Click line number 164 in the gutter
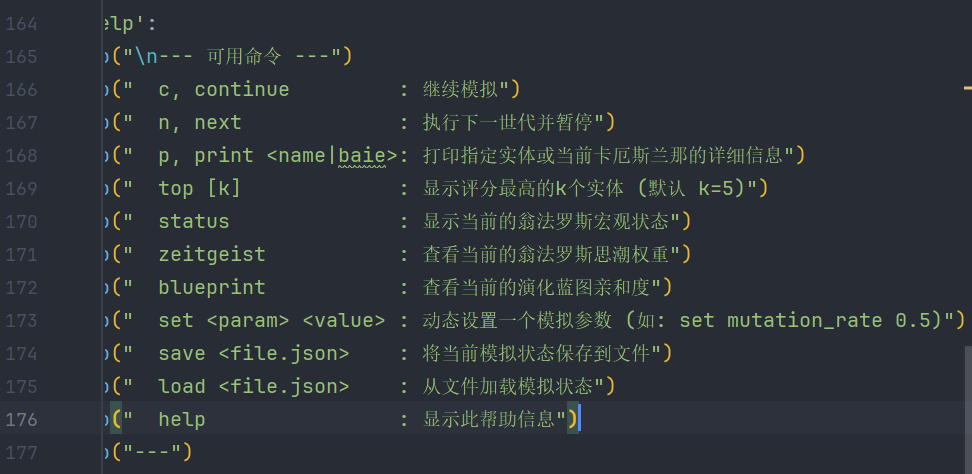The height and width of the screenshot is (474, 972). pos(21,23)
